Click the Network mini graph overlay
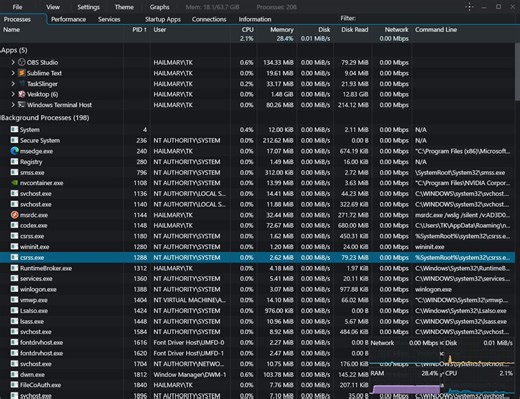Viewport: 520px width, 399px height. coord(404,352)
